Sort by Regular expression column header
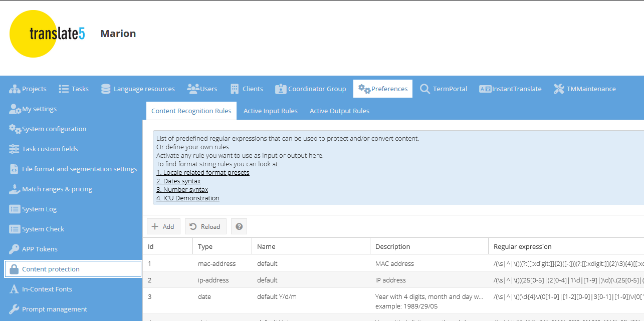Image resolution: width=644 pixels, height=321 pixels. tap(566, 246)
